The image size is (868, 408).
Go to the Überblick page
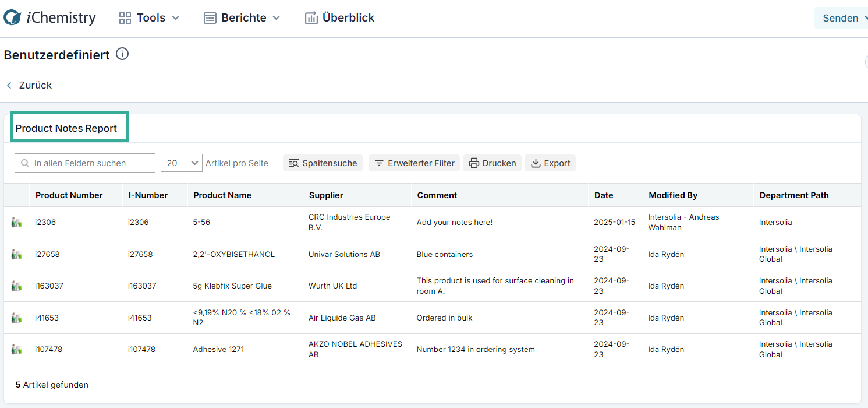click(x=339, y=18)
